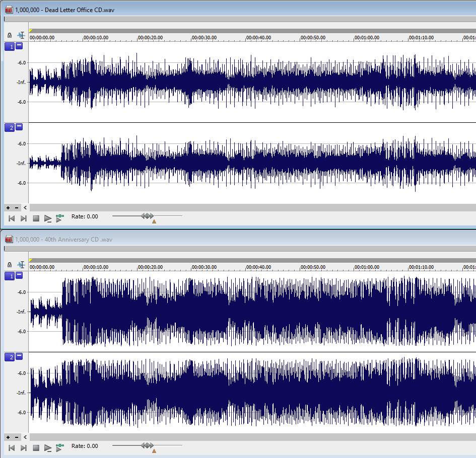476x458 pixels.
Task: Toggle lock icon in 40th Anniversary window
Action: (x=10, y=265)
